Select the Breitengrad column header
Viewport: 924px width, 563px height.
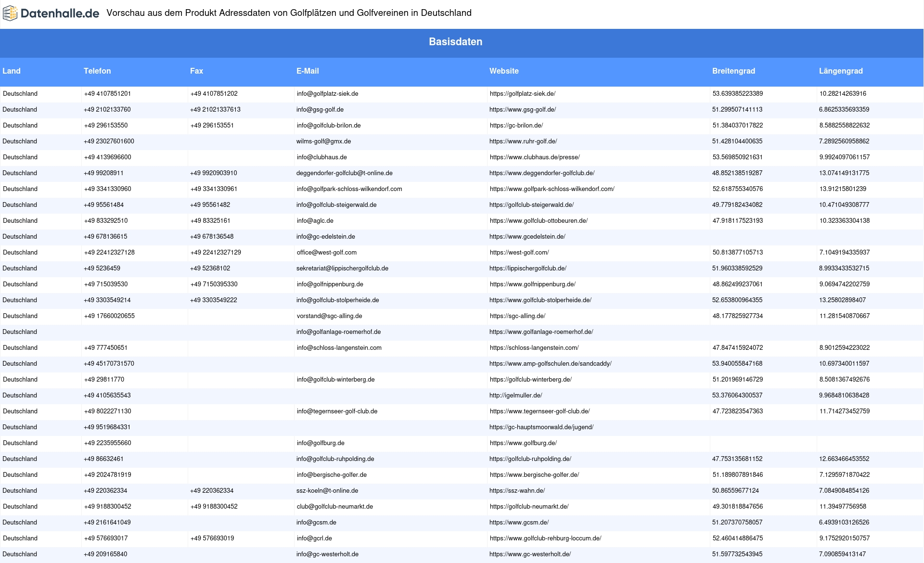(x=733, y=71)
